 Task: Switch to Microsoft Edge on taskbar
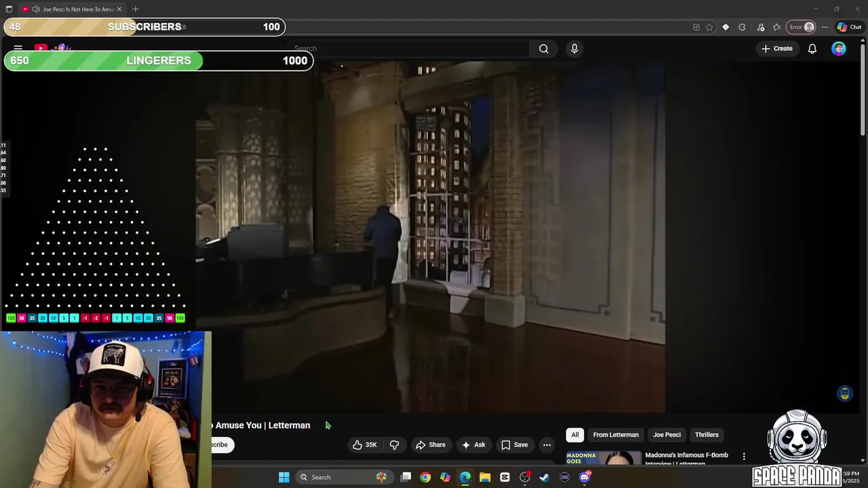pos(465,477)
